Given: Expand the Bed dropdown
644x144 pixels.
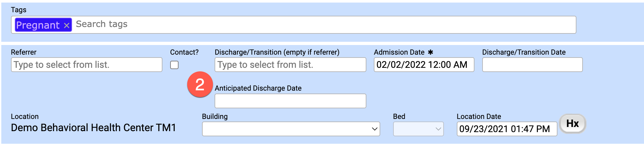Looking at the screenshot, I should pyautogui.click(x=418, y=129).
